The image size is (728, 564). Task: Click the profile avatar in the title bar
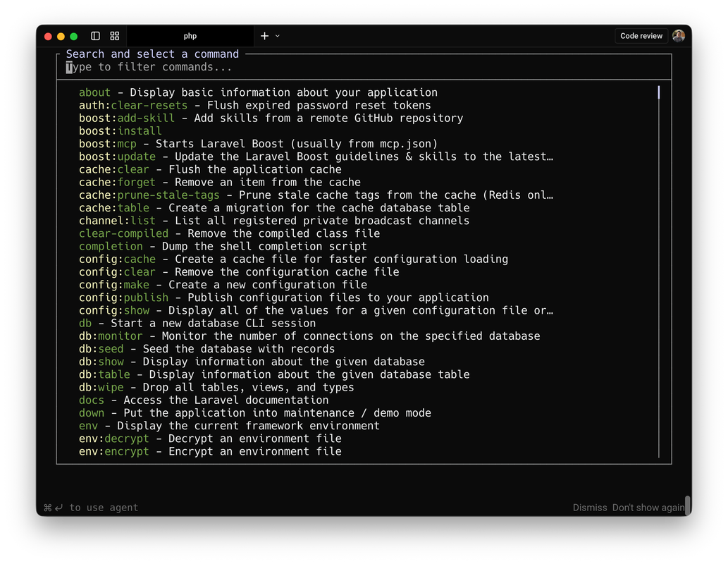click(678, 35)
